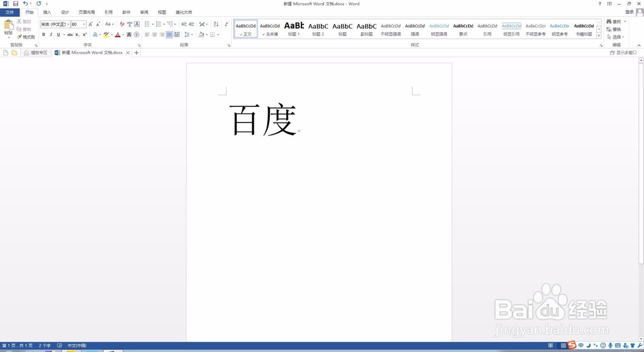
Task: Click the Replace (替换) button
Action: pyautogui.click(x=614, y=29)
